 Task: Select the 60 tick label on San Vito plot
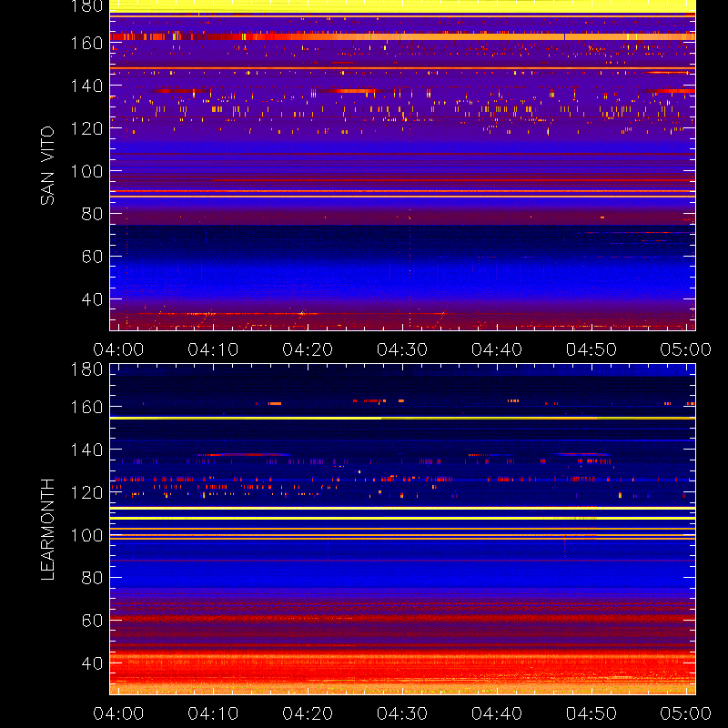92,257
